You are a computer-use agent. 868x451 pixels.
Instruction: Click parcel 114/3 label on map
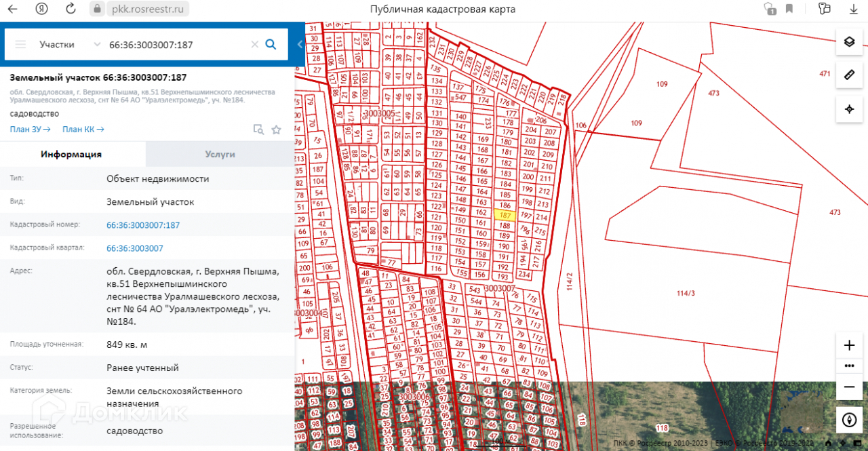[686, 293]
